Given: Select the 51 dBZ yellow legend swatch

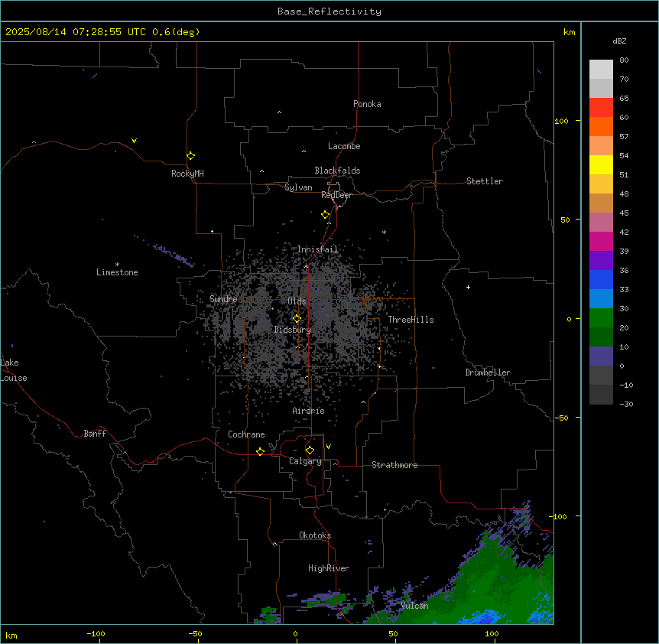Looking at the screenshot, I should (x=601, y=164).
